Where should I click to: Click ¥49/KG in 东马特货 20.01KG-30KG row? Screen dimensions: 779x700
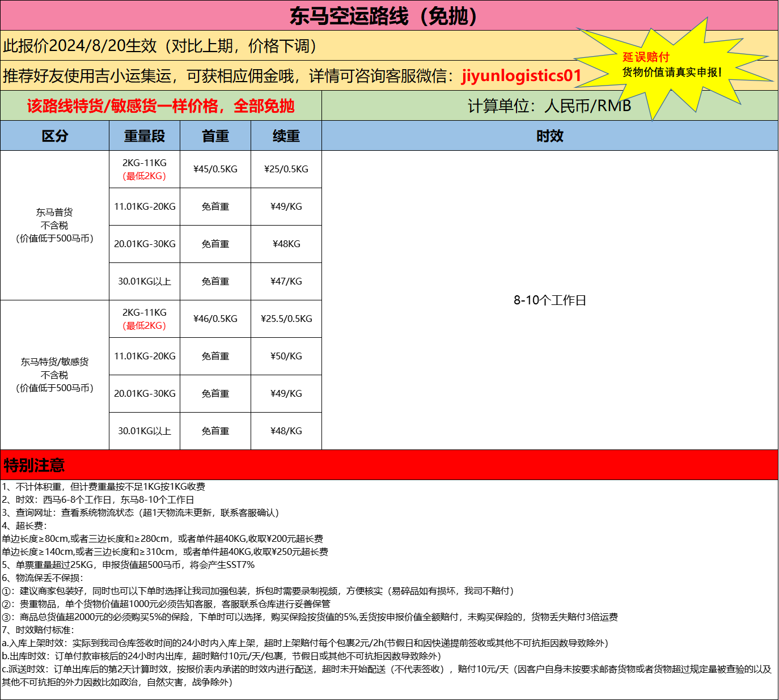(286, 394)
